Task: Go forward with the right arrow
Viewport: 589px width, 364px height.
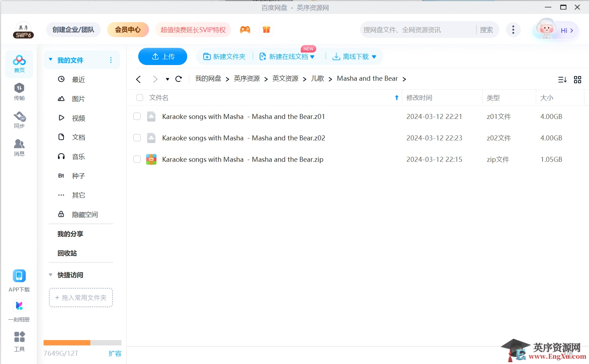Action: pyautogui.click(x=155, y=79)
